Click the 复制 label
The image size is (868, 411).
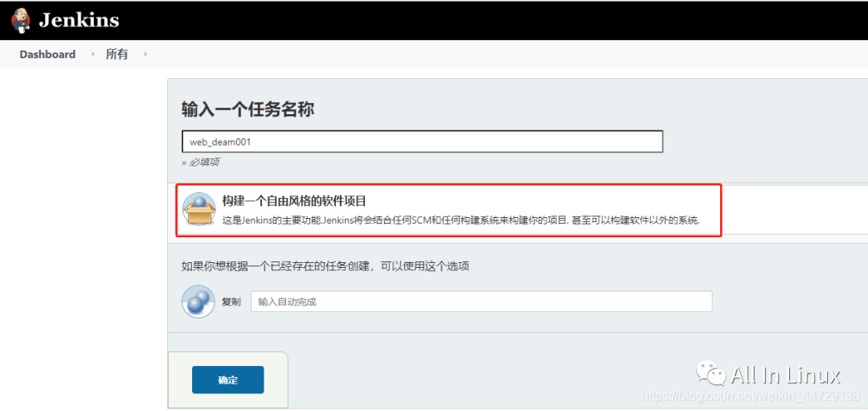pos(231,302)
